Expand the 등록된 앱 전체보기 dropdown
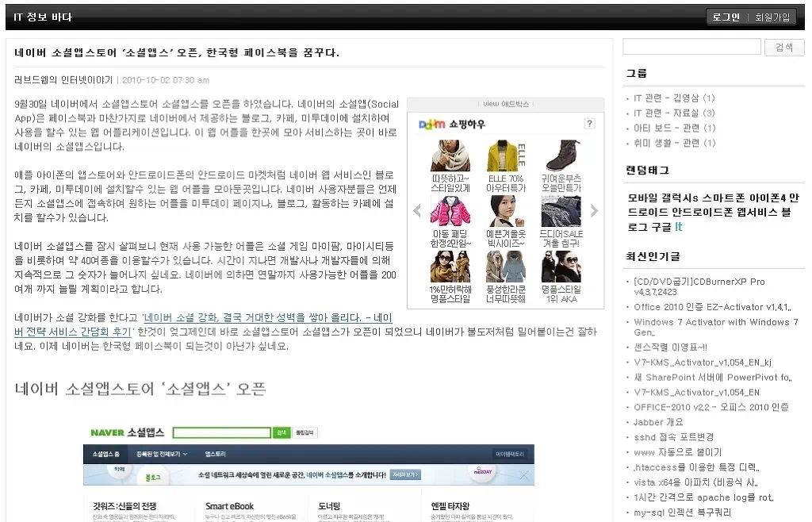Viewport: 812px width, 522px height. (x=160, y=453)
